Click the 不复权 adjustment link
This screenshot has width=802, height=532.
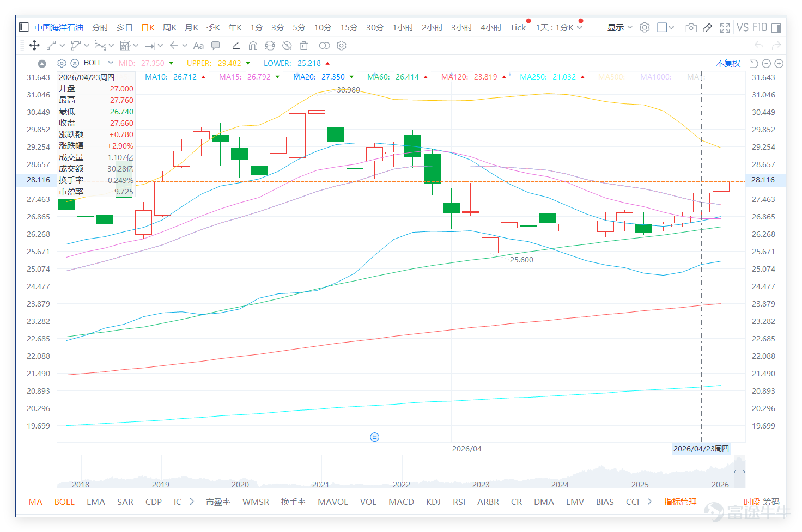[728, 63]
